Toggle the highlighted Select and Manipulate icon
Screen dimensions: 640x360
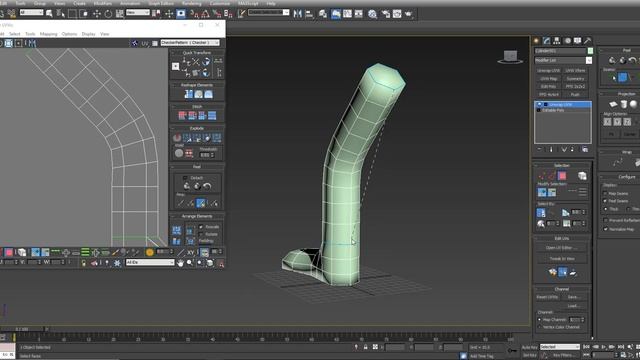pos(181,14)
